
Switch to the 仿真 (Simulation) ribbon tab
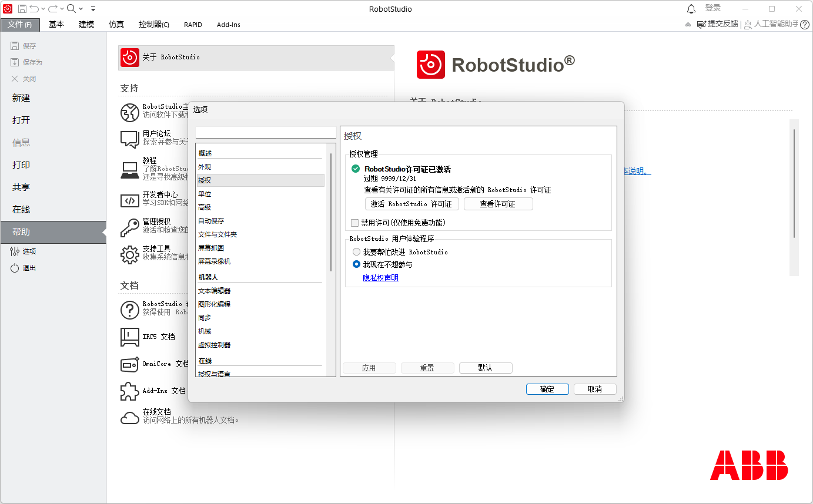pos(116,25)
